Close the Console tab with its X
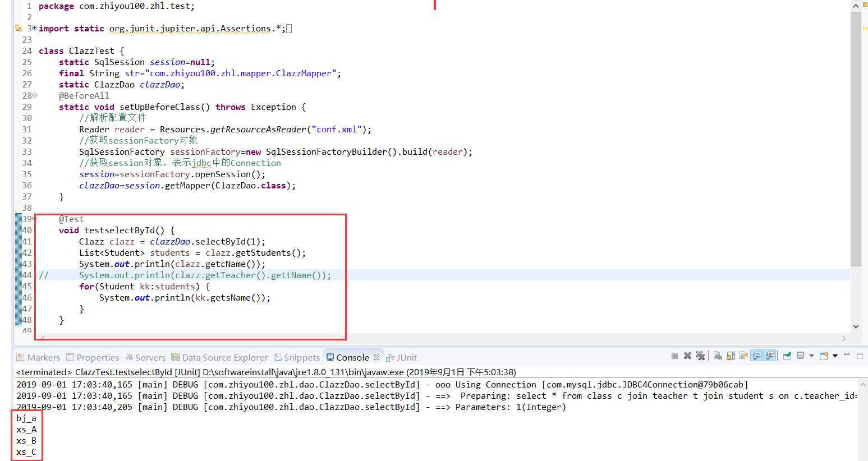 point(376,357)
